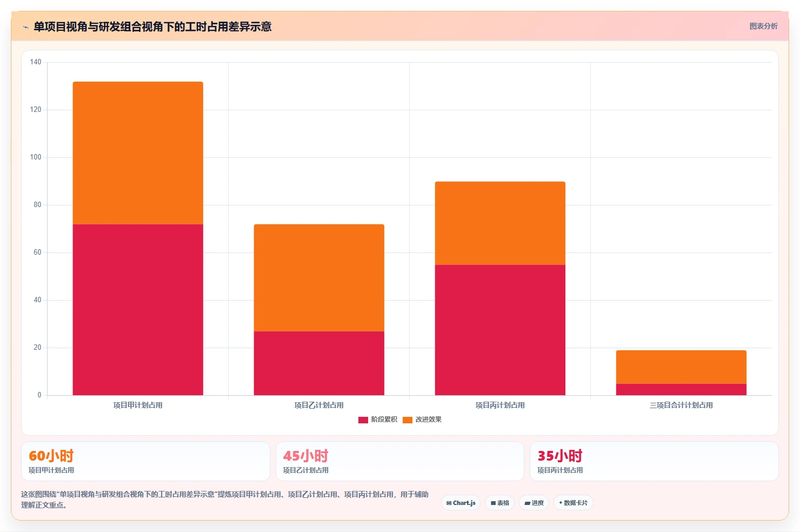The width and height of the screenshot is (800, 532).
Task: Click the chart icon beside the panel title
Action: coord(25,27)
